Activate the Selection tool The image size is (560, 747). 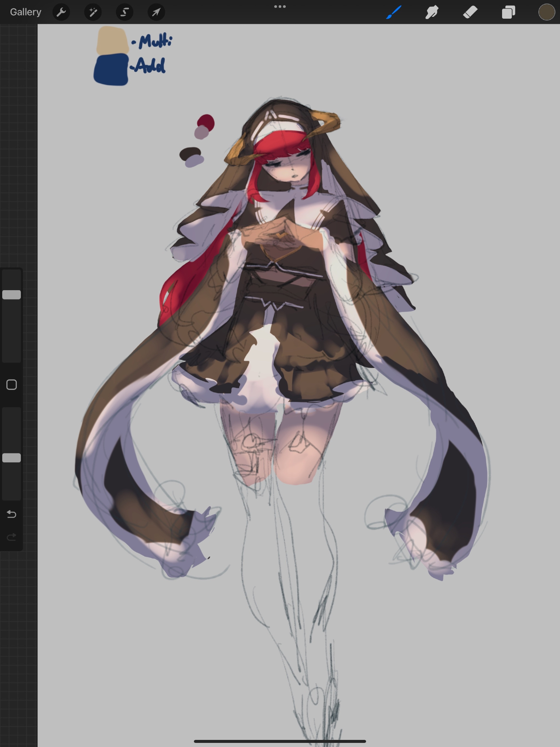pos(124,12)
